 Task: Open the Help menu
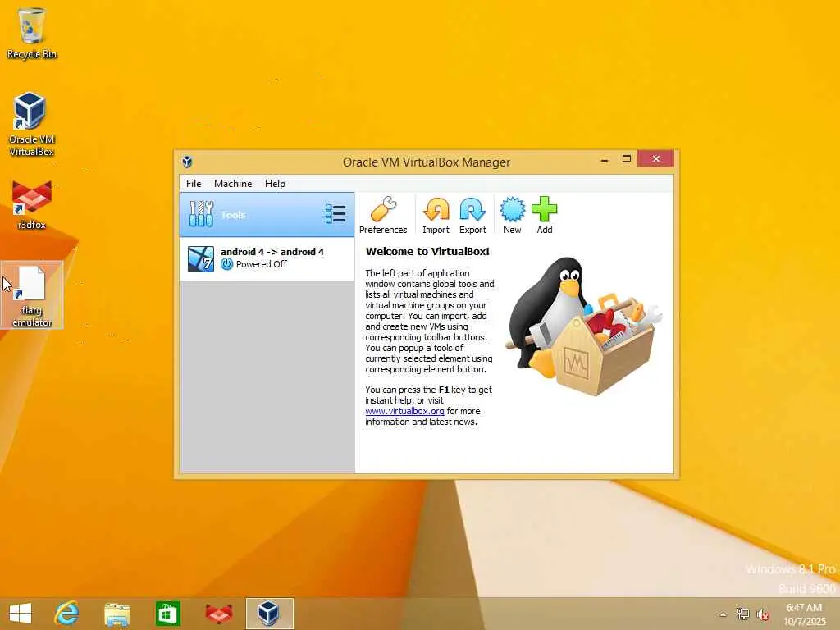pos(275,183)
